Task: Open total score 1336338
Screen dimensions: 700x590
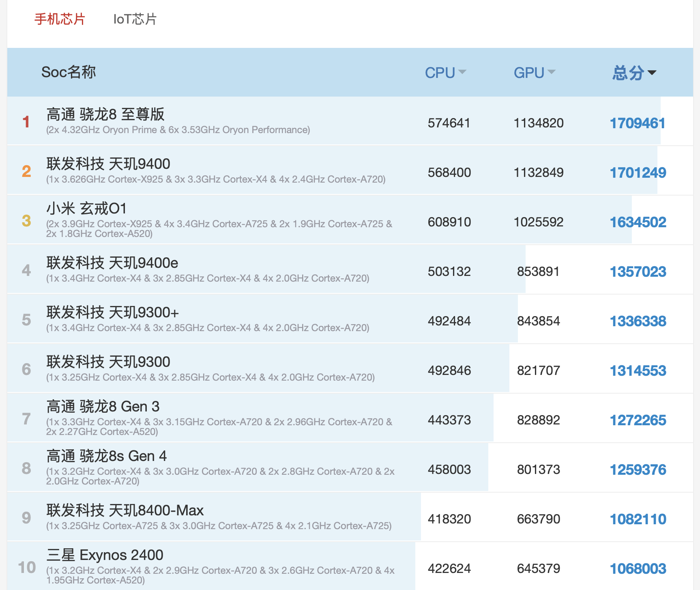Action: tap(638, 321)
